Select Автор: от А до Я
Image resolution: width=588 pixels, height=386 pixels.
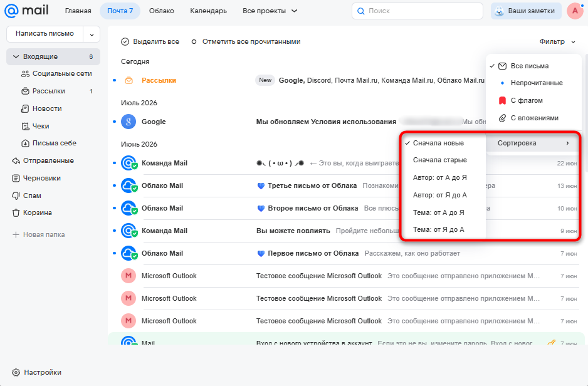(440, 177)
